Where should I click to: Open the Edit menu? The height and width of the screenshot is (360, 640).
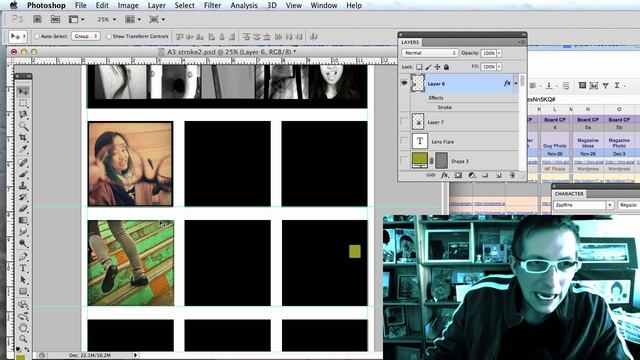(102, 5)
